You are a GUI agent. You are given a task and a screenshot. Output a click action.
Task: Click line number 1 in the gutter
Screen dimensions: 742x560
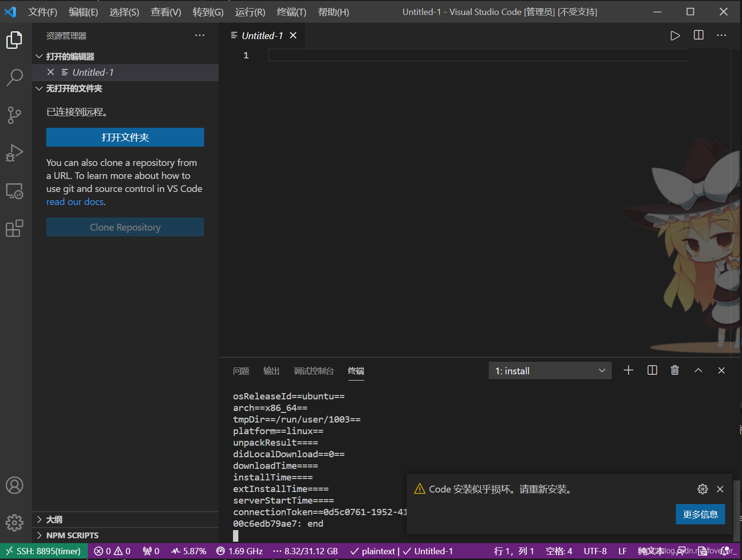click(x=246, y=55)
